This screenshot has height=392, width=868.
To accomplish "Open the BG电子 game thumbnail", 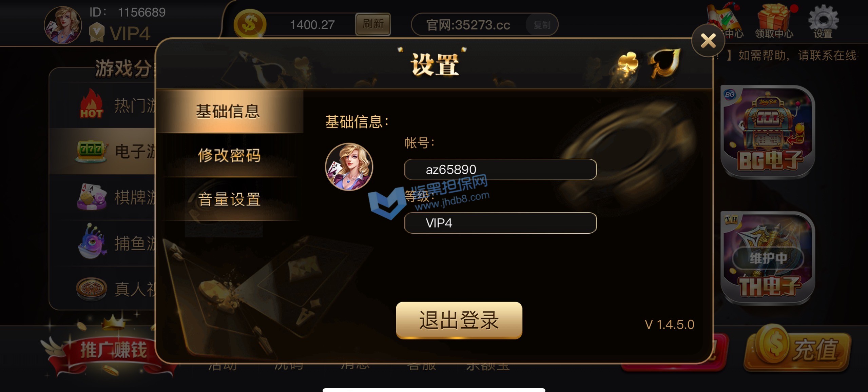I will coord(768,132).
